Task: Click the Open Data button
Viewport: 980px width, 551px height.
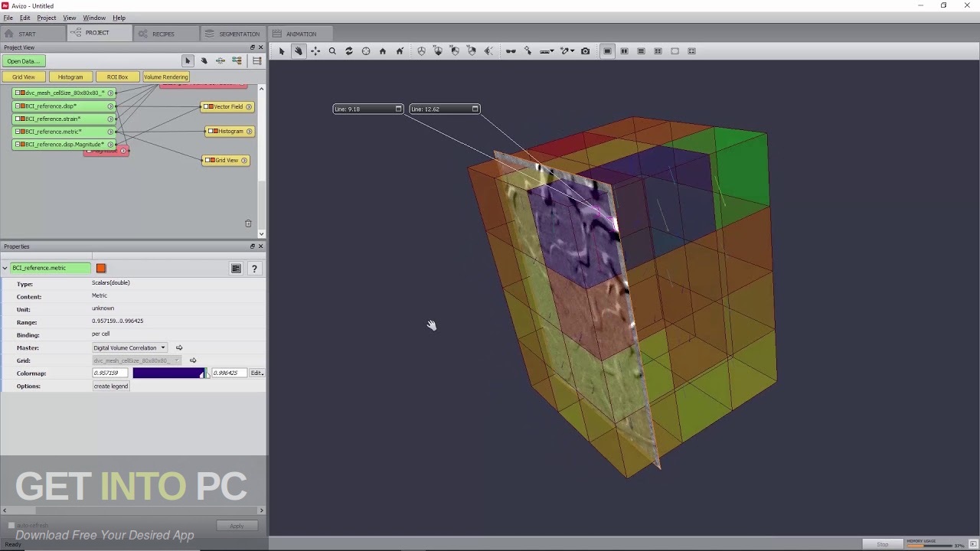Action: [x=24, y=61]
